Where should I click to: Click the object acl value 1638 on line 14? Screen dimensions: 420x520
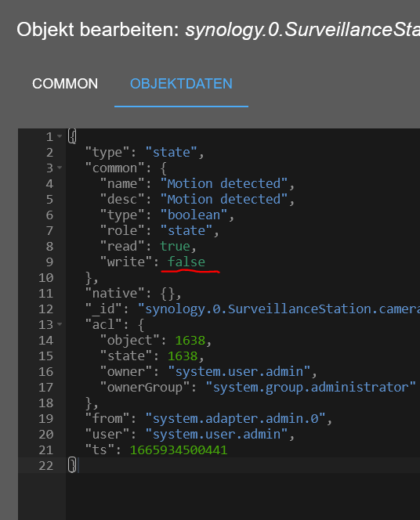click(x=190, y=340)
